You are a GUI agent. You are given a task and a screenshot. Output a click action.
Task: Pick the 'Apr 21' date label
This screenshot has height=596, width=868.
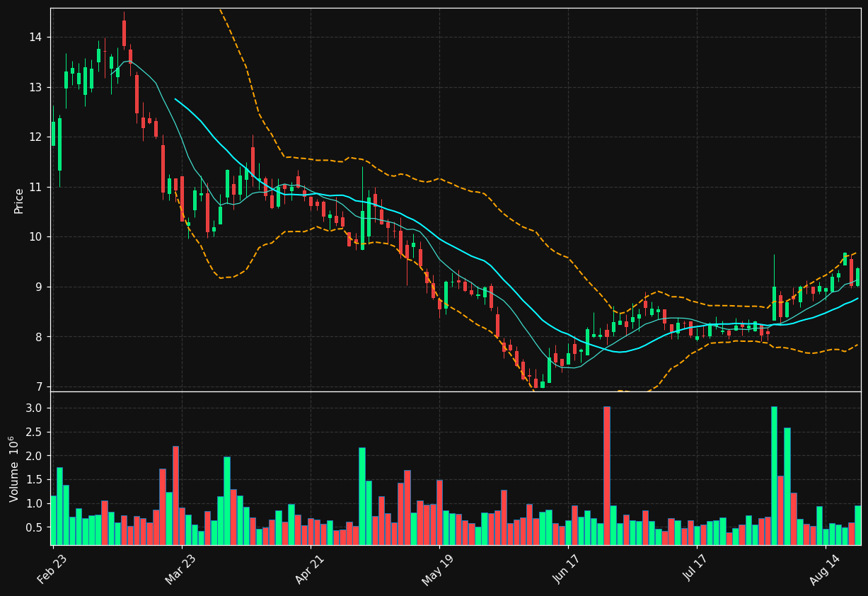click(310, 568)
